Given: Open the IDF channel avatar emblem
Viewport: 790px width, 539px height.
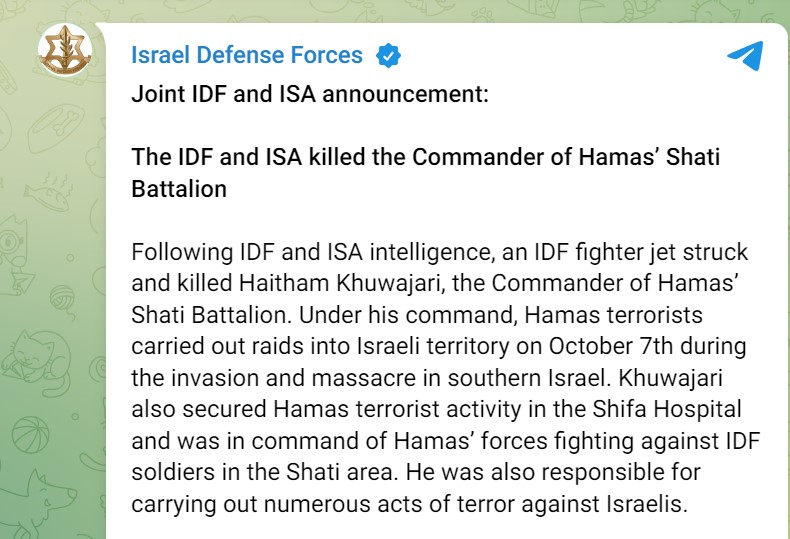Looking at the screenshot, I should tap(65, 50).
